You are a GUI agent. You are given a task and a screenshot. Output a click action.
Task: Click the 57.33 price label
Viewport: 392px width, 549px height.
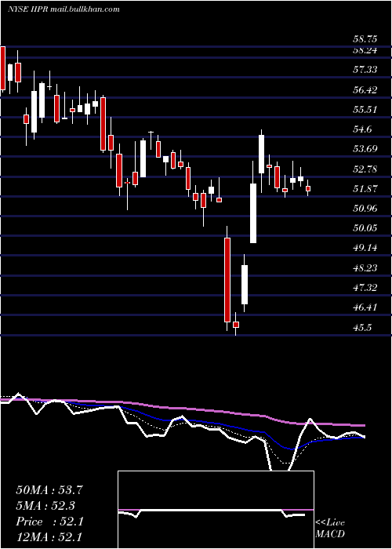tap(365, 70)
